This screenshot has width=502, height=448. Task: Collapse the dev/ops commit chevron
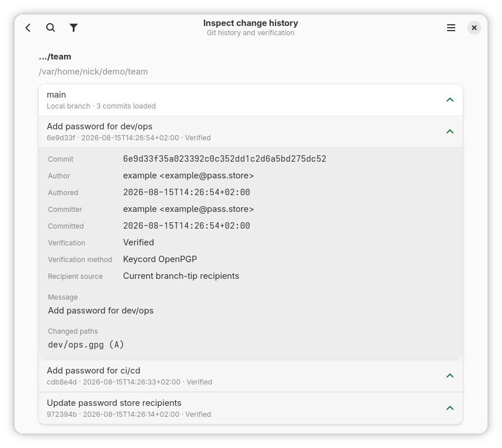click(x=450, y=132)
